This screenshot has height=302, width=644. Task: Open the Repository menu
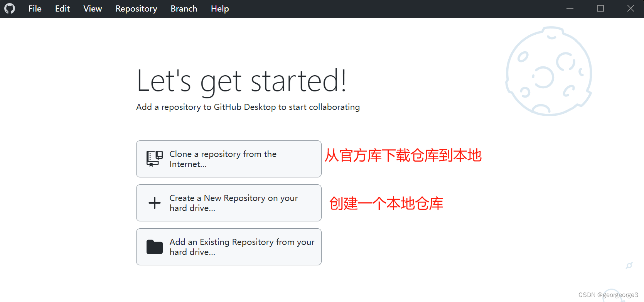click(136, 8)
